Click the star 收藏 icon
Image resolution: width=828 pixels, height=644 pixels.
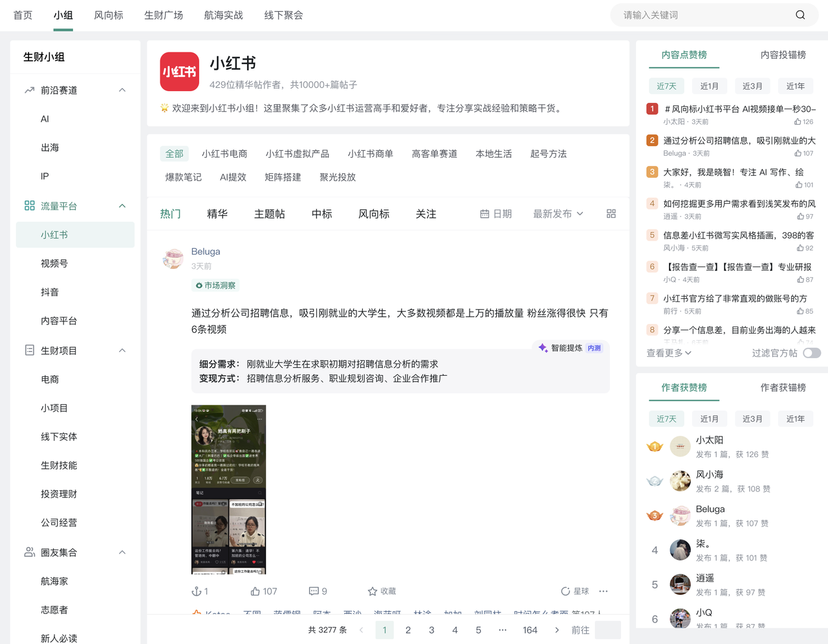(372, 591)
